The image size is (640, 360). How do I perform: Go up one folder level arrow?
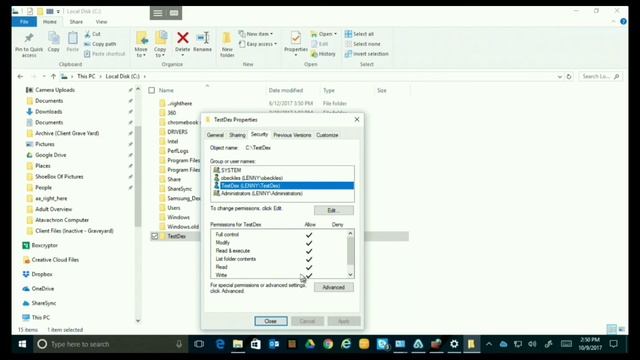pos(53,76)
